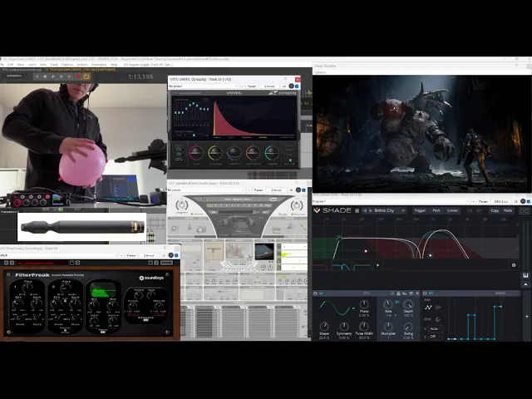Click the SHADE collapse up-arrow icon

coord(525,284)
